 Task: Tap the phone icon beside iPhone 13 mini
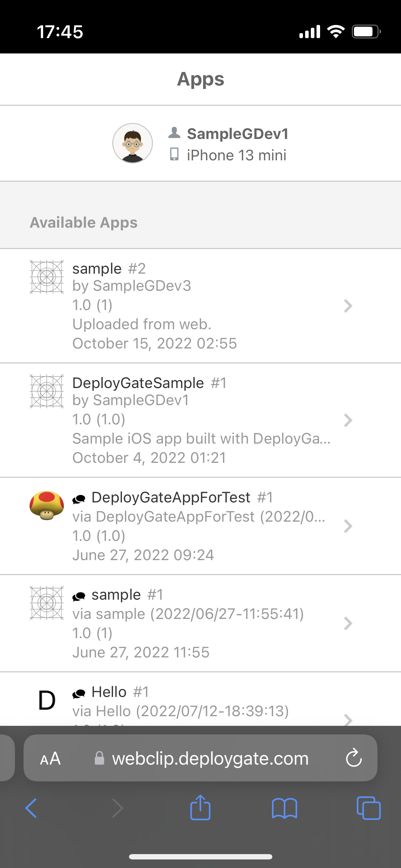click(174, 154)
